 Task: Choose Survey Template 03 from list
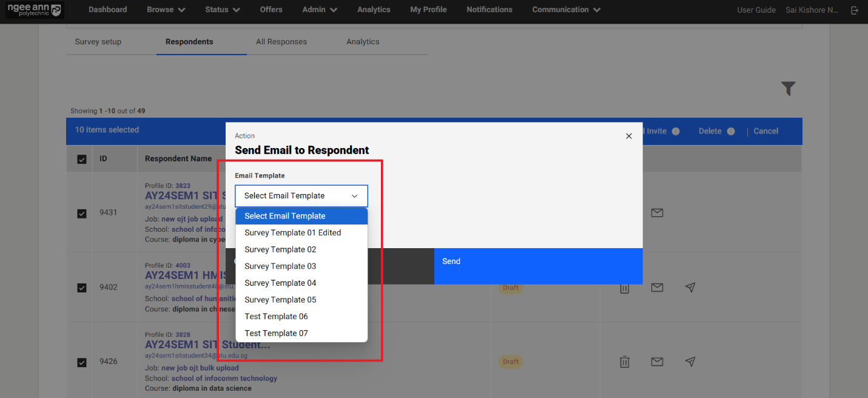coord(280,266)
